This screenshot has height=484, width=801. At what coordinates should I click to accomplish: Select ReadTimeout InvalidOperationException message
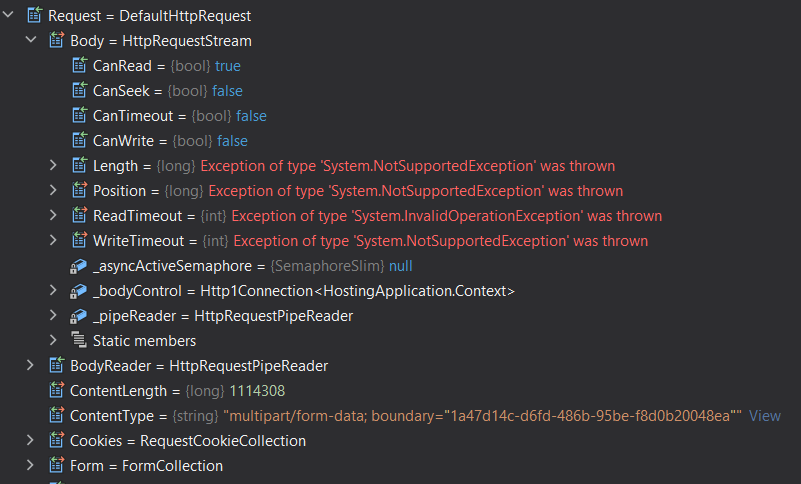[447, 216]
